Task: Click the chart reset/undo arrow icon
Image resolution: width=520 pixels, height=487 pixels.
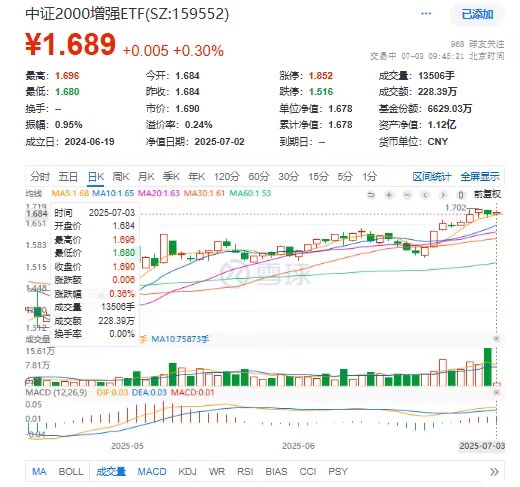Action: point(371,195)
